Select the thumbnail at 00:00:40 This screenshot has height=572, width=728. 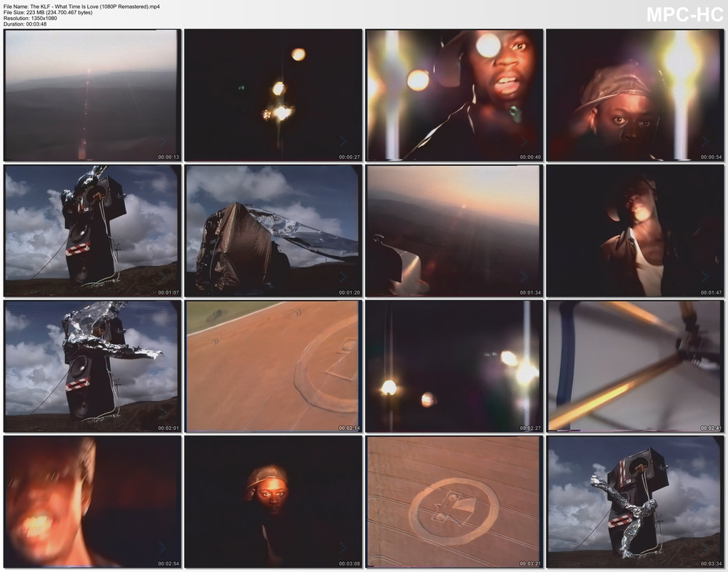454,95
